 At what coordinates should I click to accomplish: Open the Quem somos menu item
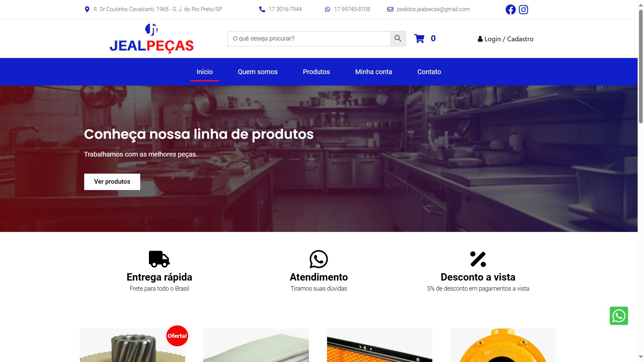[x=258, y=72]
